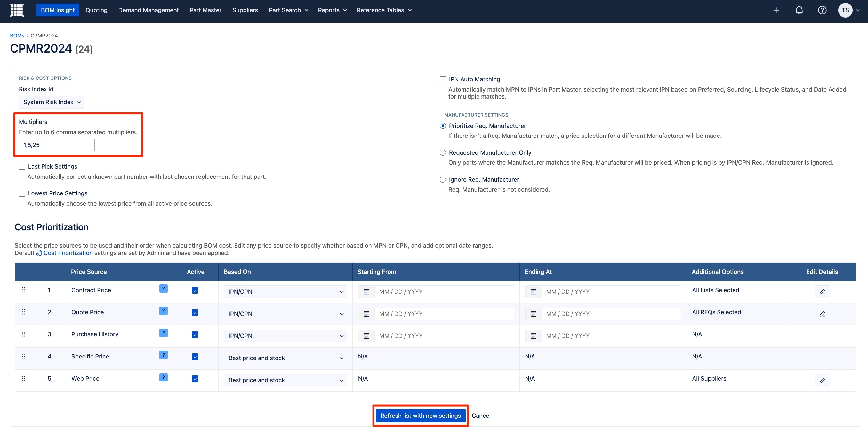The width and height of the screenshot is (868, 428).
Task: Edit details of Web Price row
Action: point(822,381)
